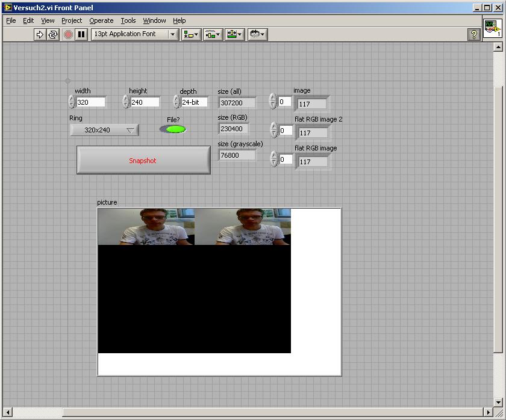Viewport: 506px width, 420px height.
Task: Open the Distribute Objects tool
Action: tap(213, 34)
